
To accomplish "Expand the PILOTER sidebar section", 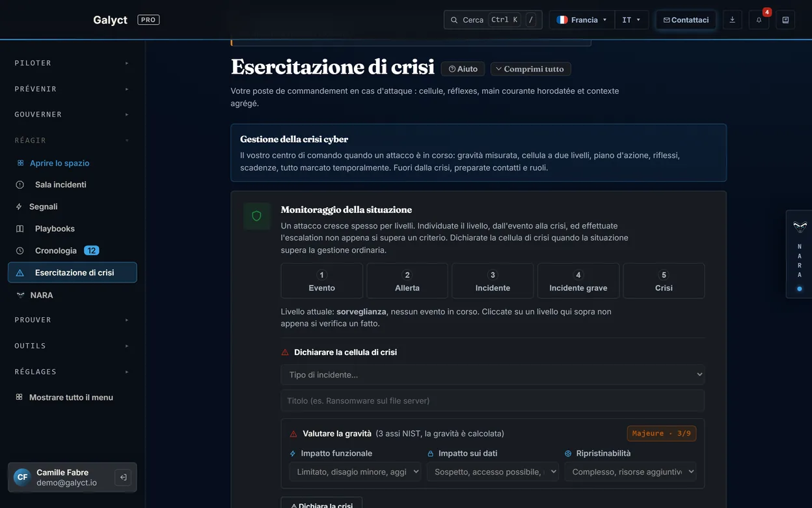I will point(72,63).
